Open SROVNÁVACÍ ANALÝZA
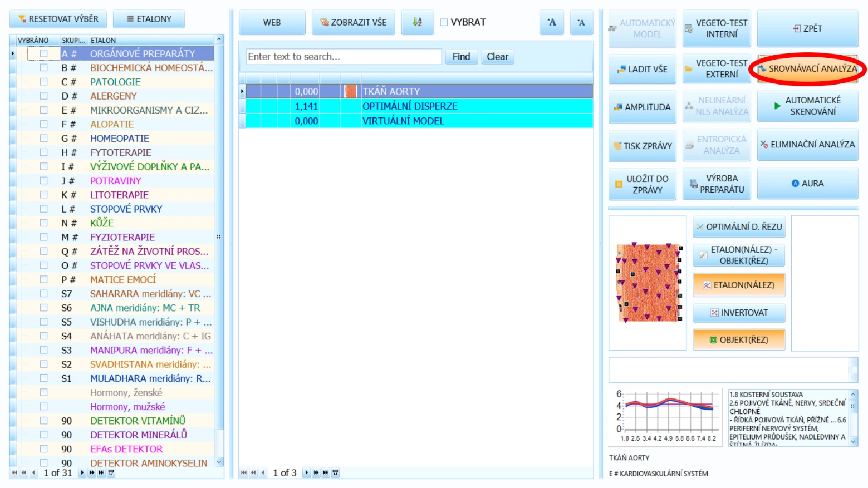Viewport: 868px width, 488px height. [807, 69]
